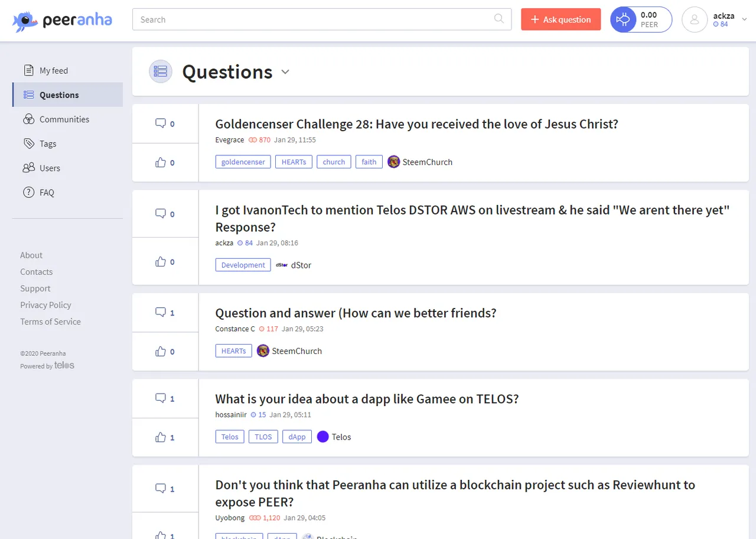Click the Users people icon
Viewport: 756px width, 539px height.
pyautogui.click(x=28, y=168)
